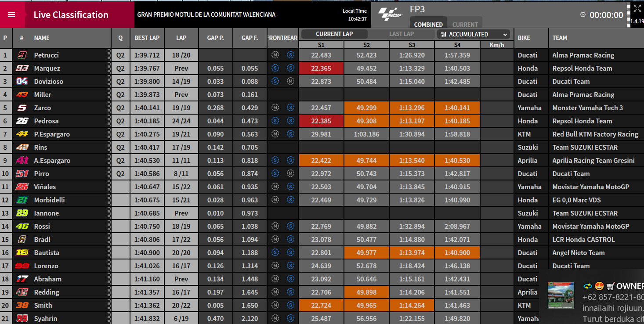This screenshot has width=644, height=324.
Task: Click front tyre icon in Marquez's row
Action: point(275,68)
